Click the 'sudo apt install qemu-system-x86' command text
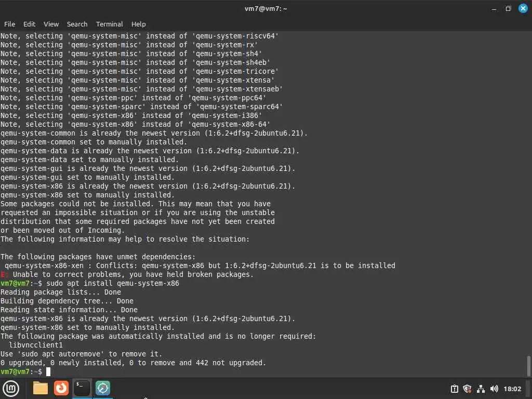Viewport: 532px width, 399px height. click(x=113, y=283)
